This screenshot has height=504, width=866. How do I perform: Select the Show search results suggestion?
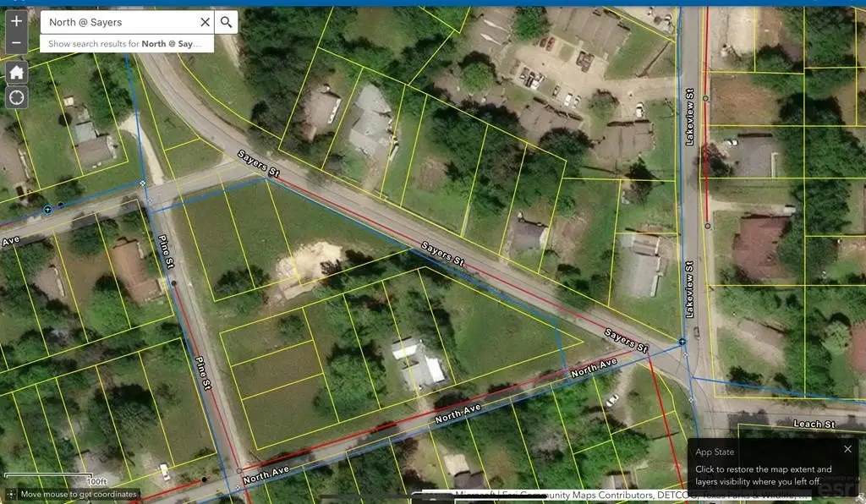point(125,43)
